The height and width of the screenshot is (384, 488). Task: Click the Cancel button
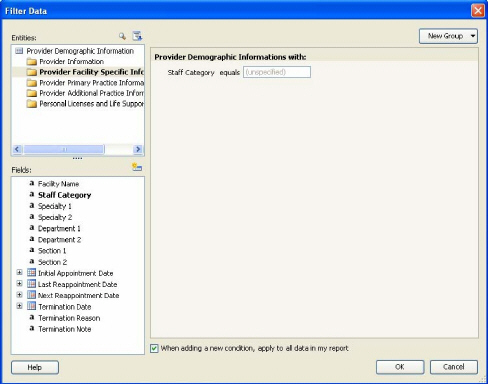tap(454, 367)
